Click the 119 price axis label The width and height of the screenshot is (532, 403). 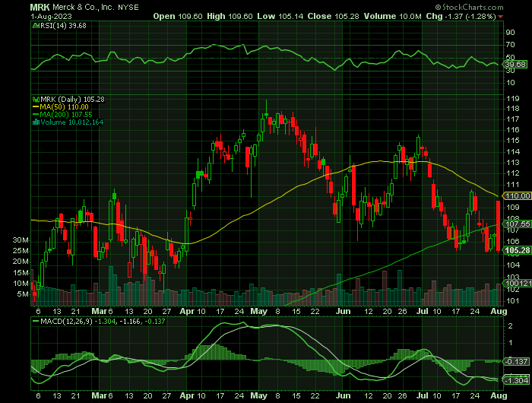[x=512, y=99]
